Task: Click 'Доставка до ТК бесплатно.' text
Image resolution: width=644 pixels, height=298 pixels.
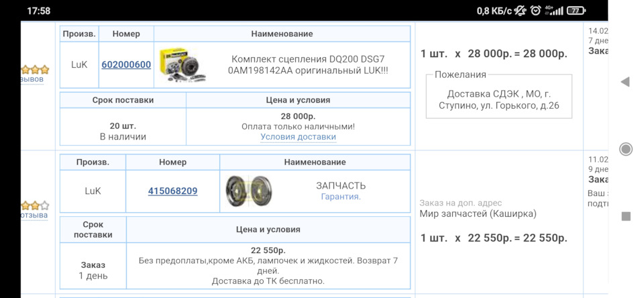Action: [268, 282]
